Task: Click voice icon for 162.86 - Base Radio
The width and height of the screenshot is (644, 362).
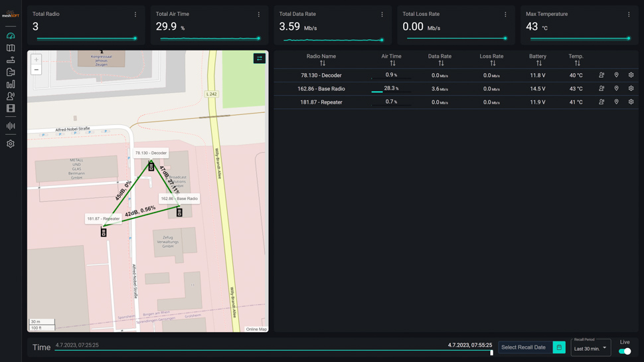Action: point(602,88)
